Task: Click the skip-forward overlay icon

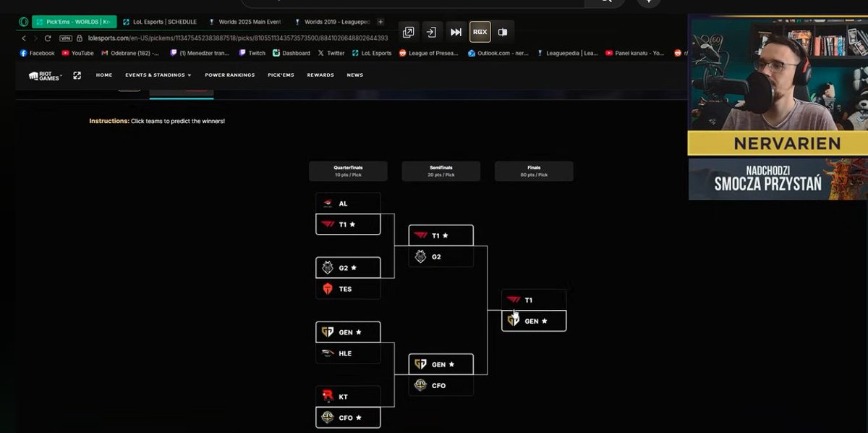Action: pos(456,32)
